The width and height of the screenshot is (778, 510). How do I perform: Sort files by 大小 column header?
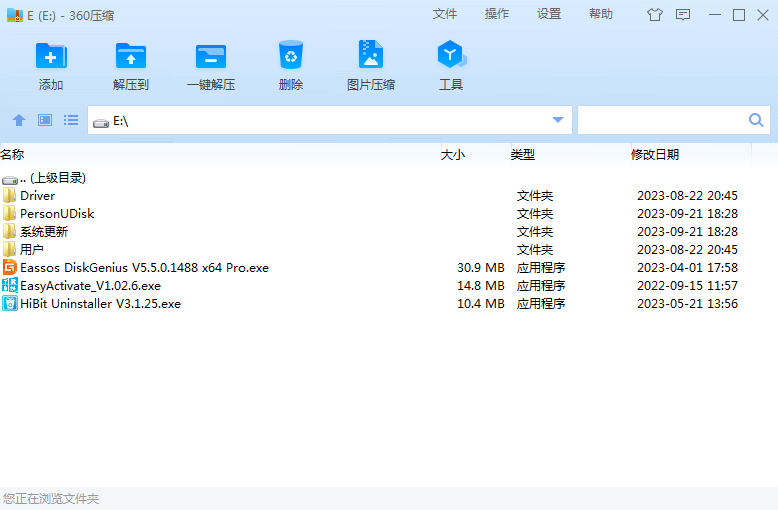pyautogui.click(x=452, y=155)
